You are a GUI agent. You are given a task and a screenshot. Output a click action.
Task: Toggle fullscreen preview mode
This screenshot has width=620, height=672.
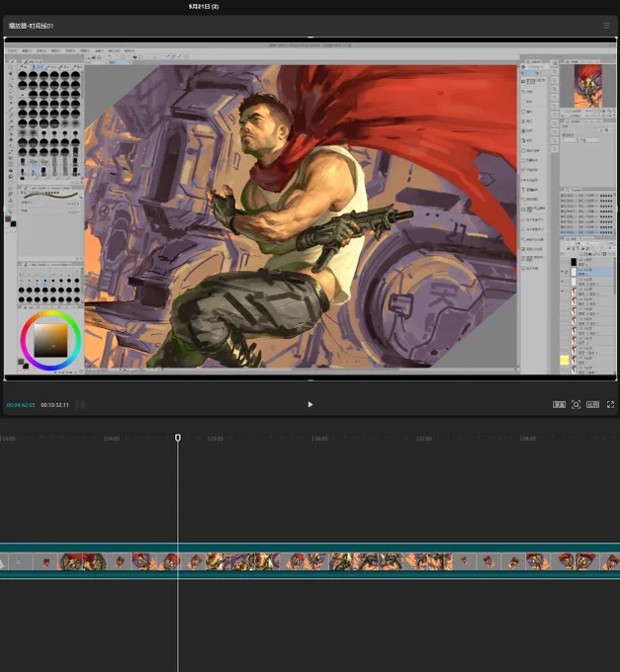tap(610, 404)
